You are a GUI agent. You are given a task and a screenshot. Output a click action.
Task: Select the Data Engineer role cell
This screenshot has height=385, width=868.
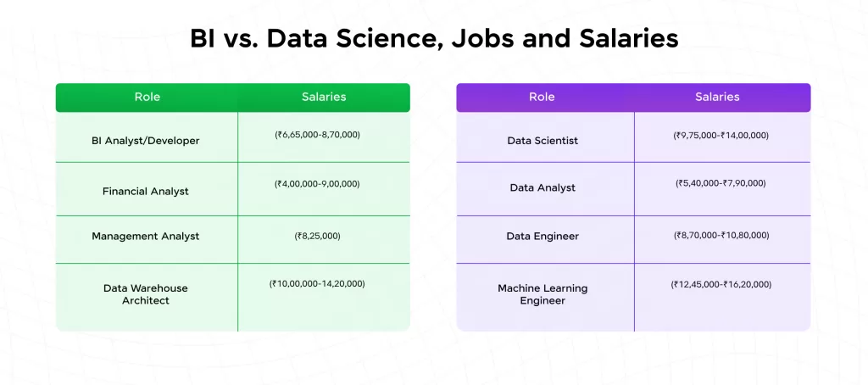click(x=542, y=237)
